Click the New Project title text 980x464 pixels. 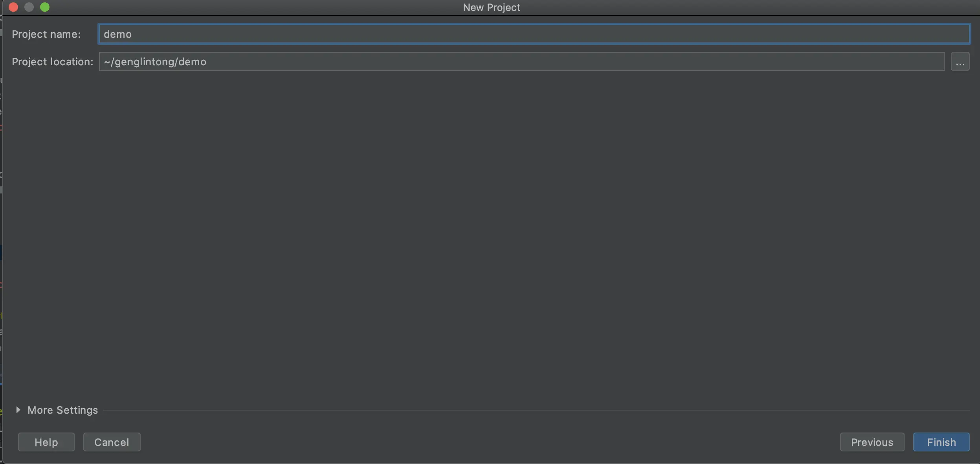[491, 7]
